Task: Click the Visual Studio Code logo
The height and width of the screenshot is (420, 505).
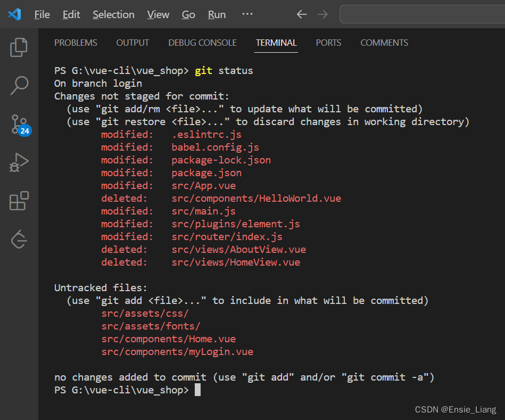Action: (x=14, y=14)
